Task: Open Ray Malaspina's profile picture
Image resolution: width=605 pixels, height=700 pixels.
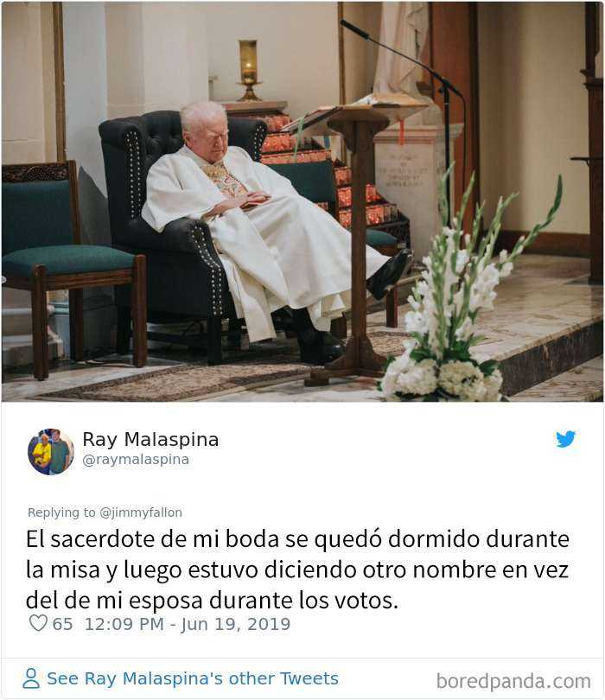Action: 51,451
